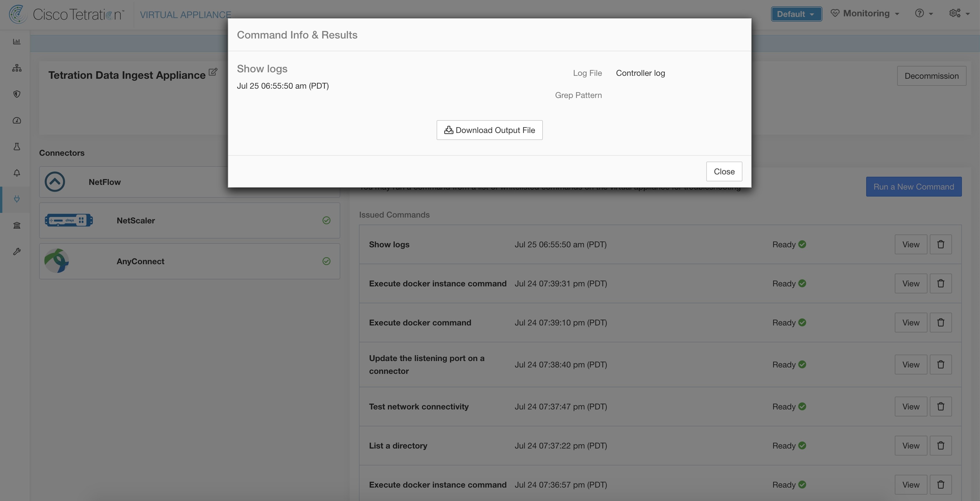View the Show logs command
This screenshot has width=980, height=501.
(x=911, y=244)
